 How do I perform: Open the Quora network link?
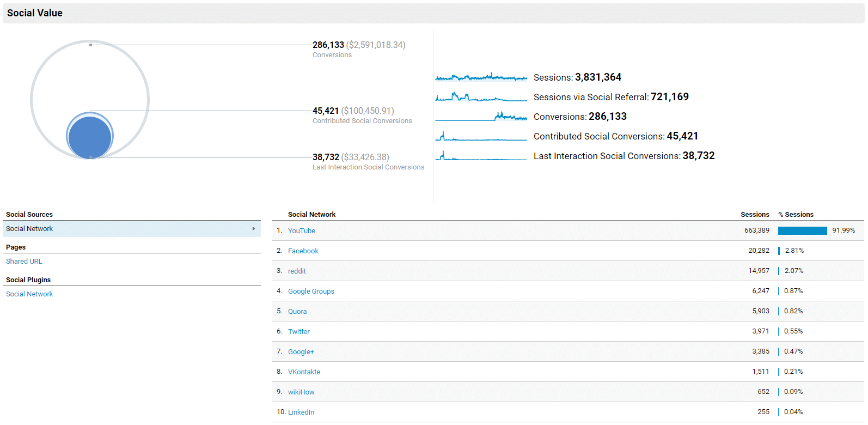point(297,312)
